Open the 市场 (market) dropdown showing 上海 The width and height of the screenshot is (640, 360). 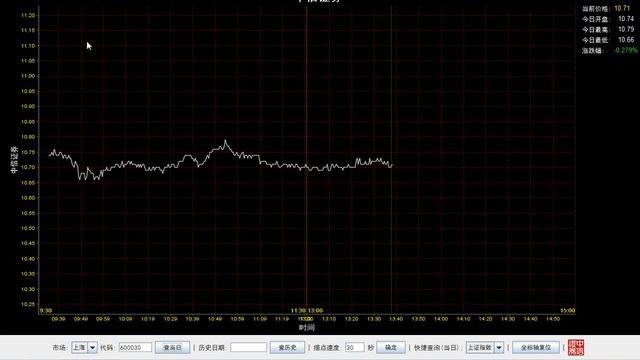pos(84,347)
